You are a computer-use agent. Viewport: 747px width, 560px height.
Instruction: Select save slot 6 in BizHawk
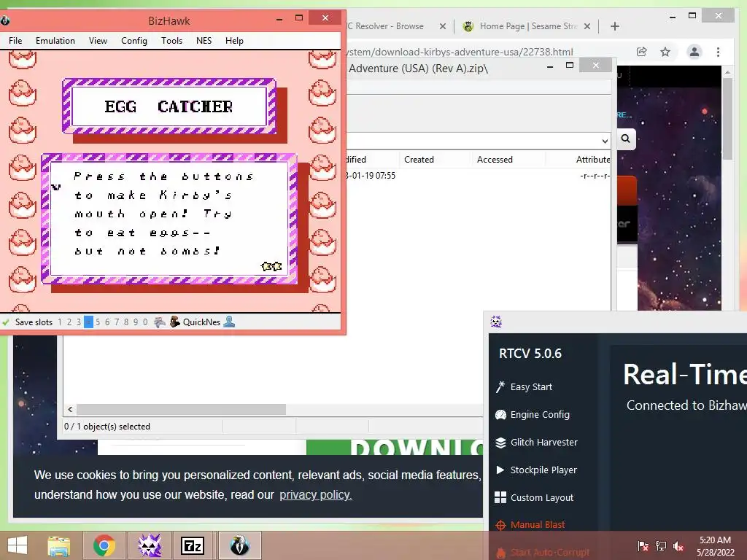107,322
